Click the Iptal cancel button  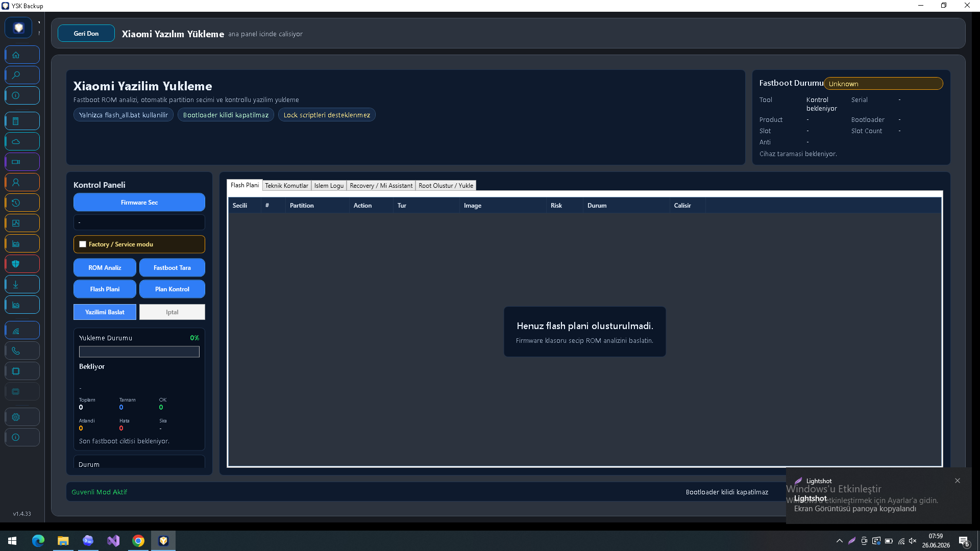[x=172, y=312]
